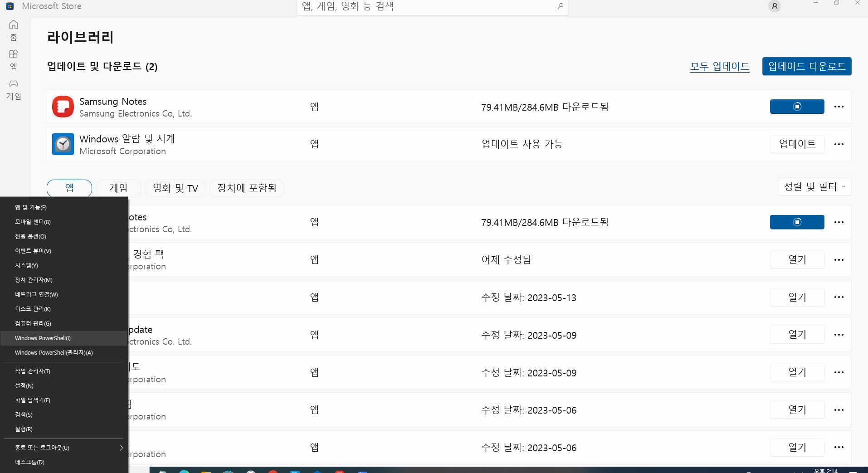Launch Windows PowerShell(관리자) as admin
868x473 pixels.
[x=64, y=352]
